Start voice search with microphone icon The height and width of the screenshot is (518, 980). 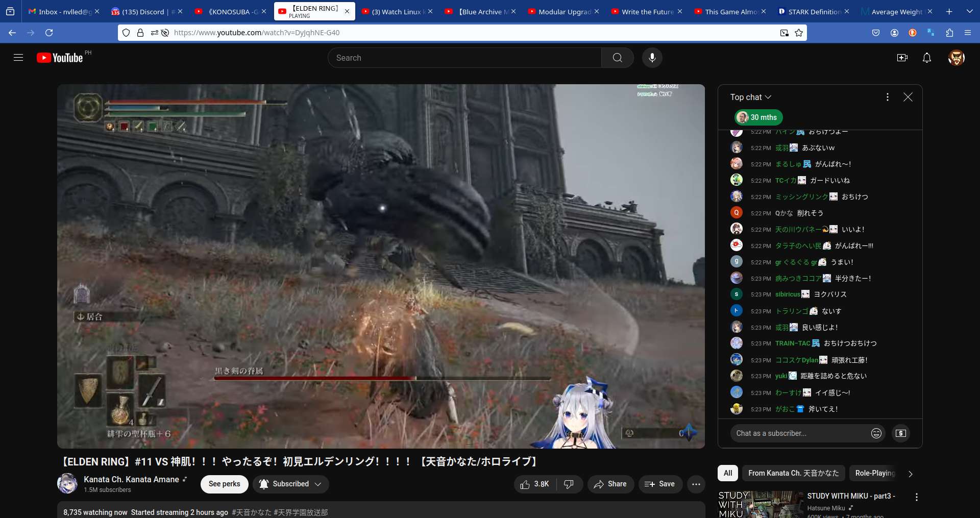tap(652, 58)
